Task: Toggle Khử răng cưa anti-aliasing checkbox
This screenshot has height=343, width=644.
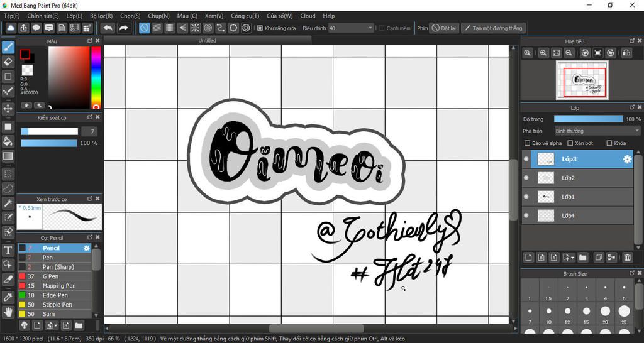Action: 260,28
